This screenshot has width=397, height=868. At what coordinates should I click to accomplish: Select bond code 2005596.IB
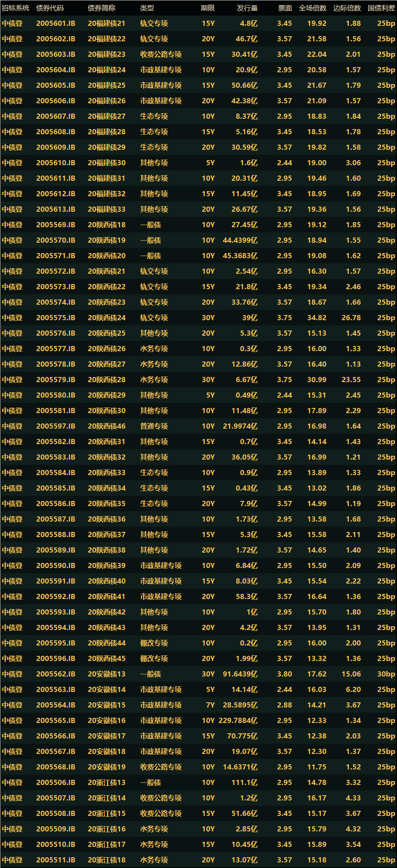click(55, 659)
